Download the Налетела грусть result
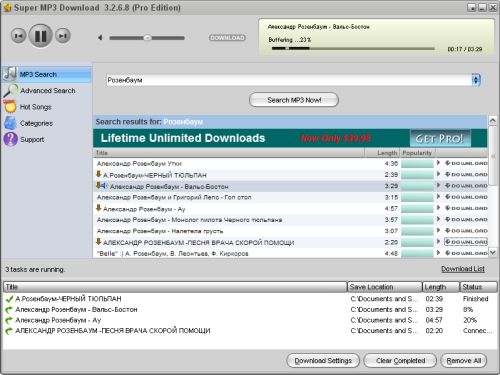500x375 pixels. 466,231
